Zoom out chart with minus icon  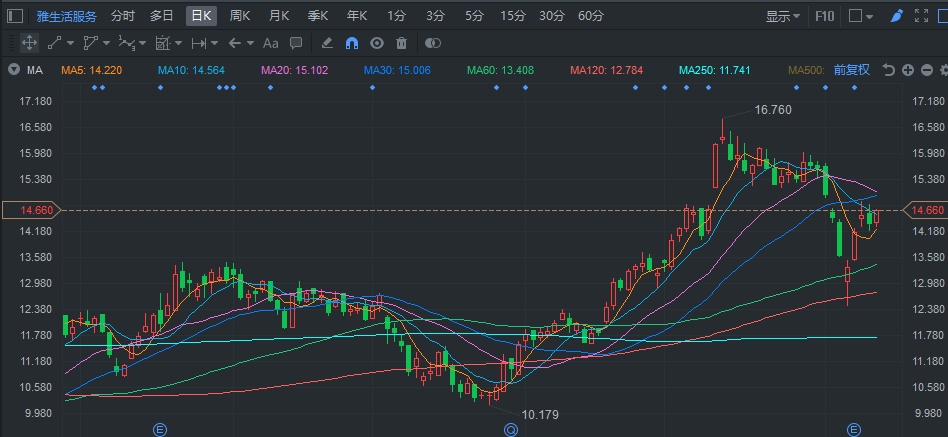pyautogui.click(x=926, y=70)
